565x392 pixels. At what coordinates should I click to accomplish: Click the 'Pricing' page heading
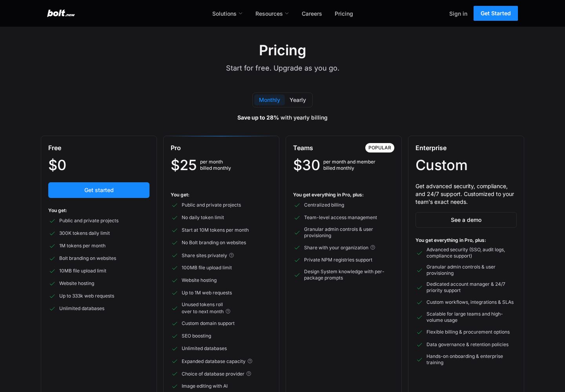[x=282, y=50]
